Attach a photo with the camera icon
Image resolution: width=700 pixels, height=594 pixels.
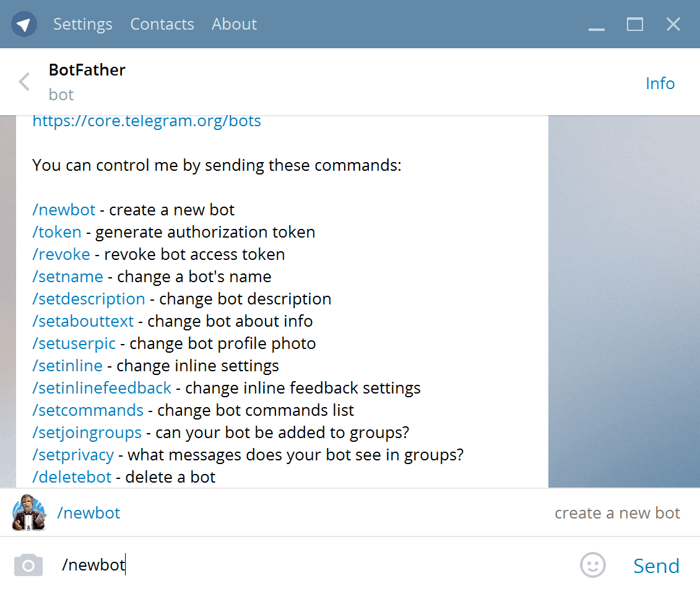28,565
